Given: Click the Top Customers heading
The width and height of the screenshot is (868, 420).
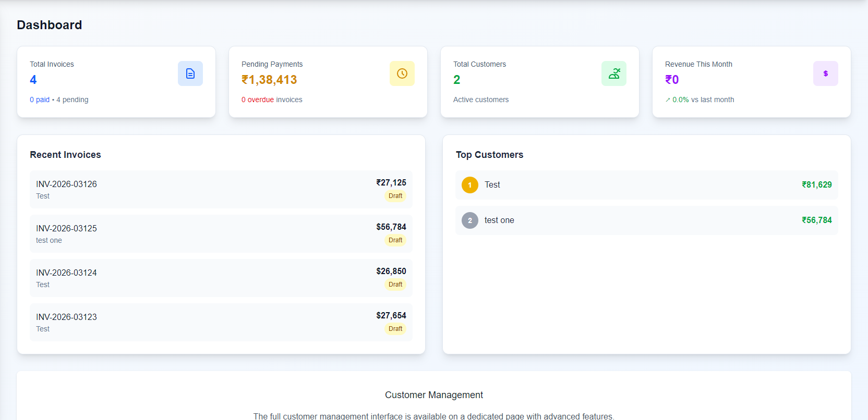Looking at the screenshot, I should pos(489,155).
